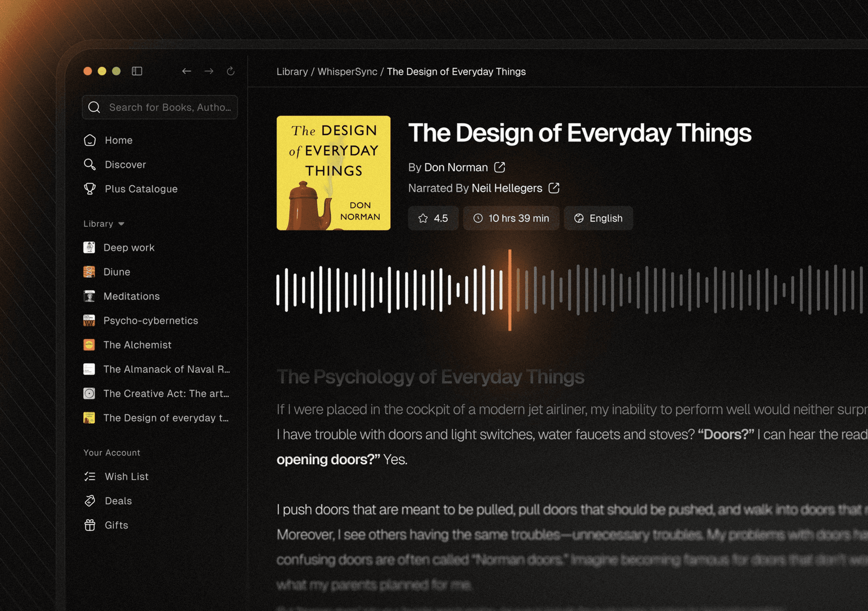Open Discover in the sidebar

click(x=125, y=165)
